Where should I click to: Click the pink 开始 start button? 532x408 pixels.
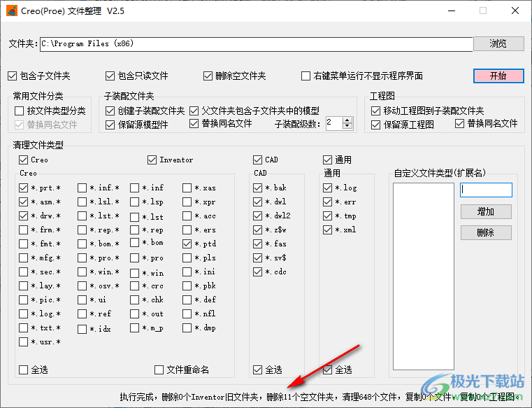point(498,76)
